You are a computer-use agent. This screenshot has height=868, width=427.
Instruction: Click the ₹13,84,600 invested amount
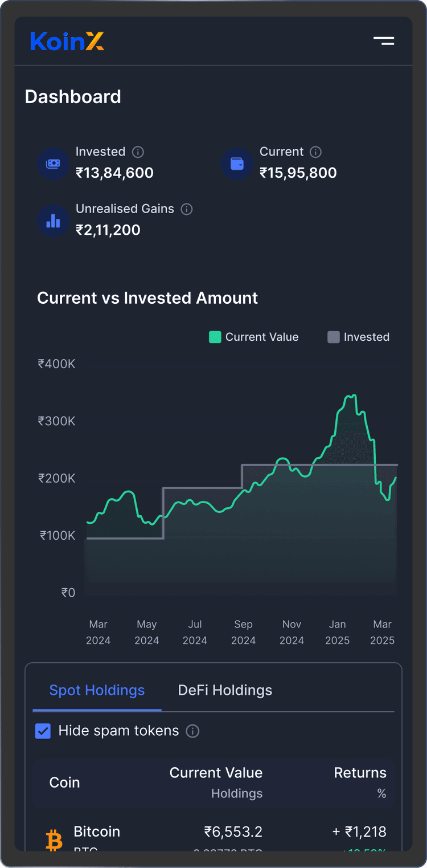click(x=114, y=173)
